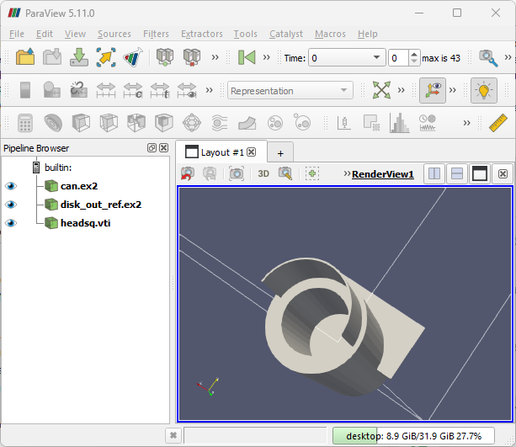Click Rescale to custom range icon

133,91
